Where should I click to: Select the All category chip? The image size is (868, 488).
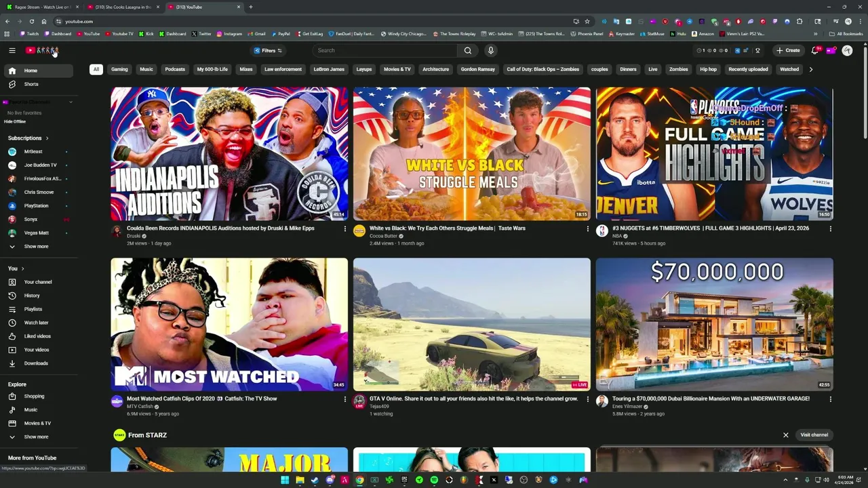(96, 69)
